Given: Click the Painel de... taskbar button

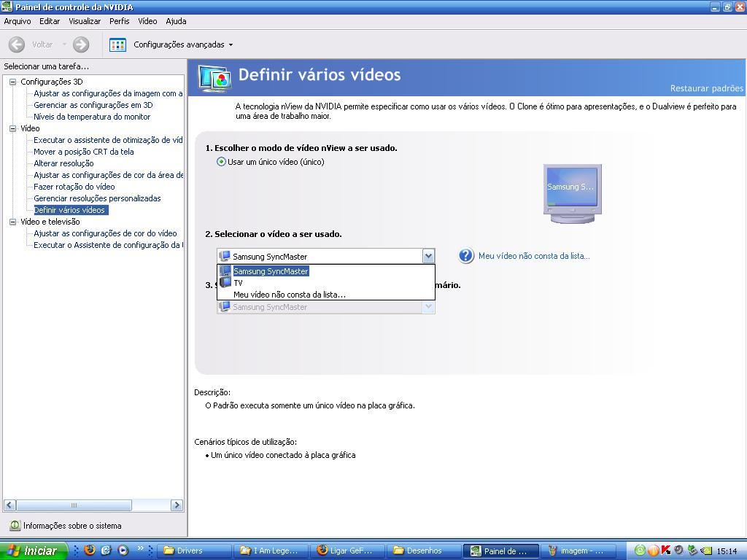Looking at the screenshot, I should click(501, 551).
